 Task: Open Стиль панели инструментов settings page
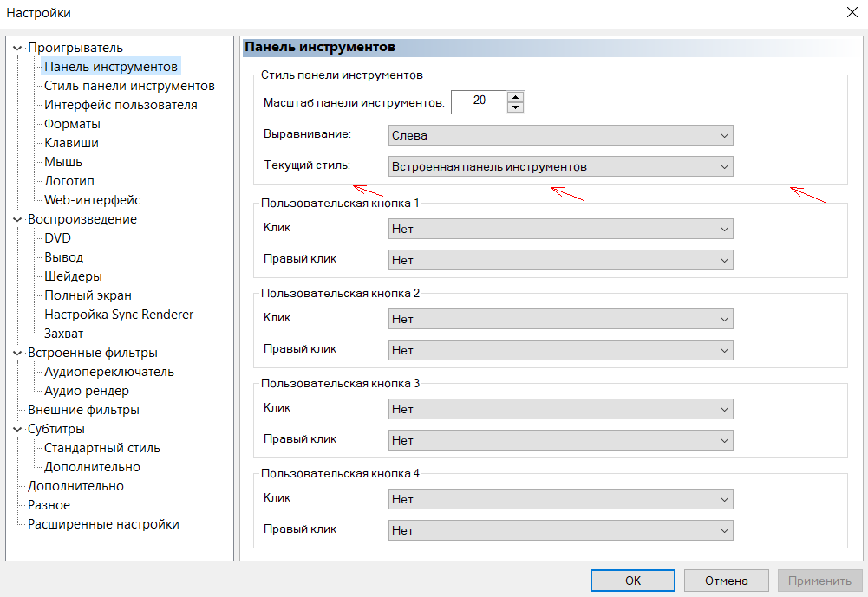(x=129, y=86)
